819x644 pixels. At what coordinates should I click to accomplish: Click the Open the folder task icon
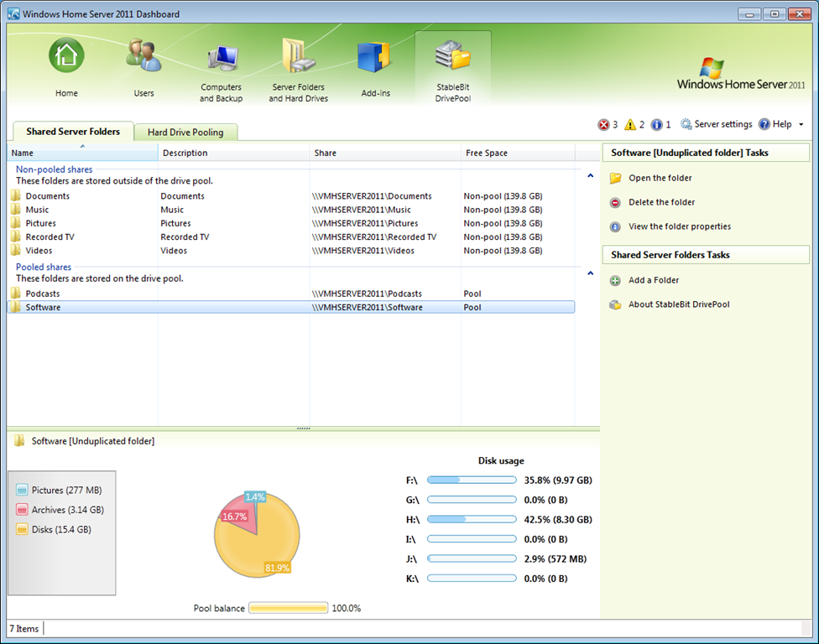point(615,178)
